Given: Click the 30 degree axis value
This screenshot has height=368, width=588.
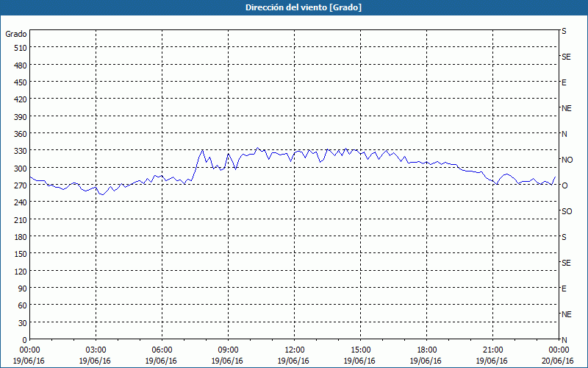Looking at the screenshot, I should tap(22, 322).
